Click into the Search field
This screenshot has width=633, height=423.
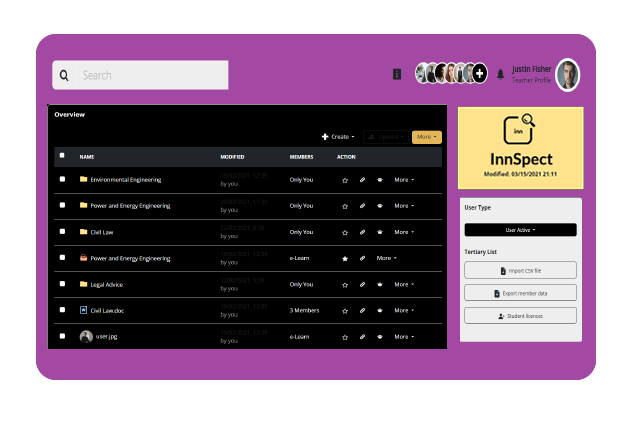click(150, 75)
